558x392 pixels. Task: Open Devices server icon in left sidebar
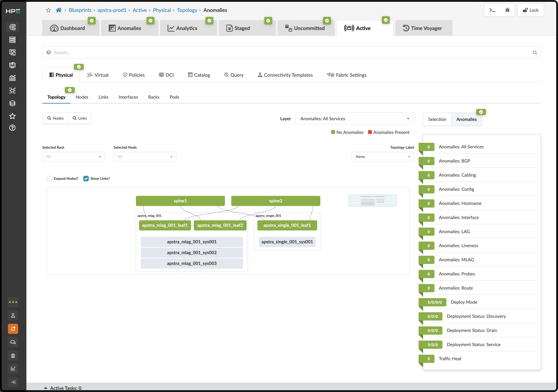[x=12, y=40]
